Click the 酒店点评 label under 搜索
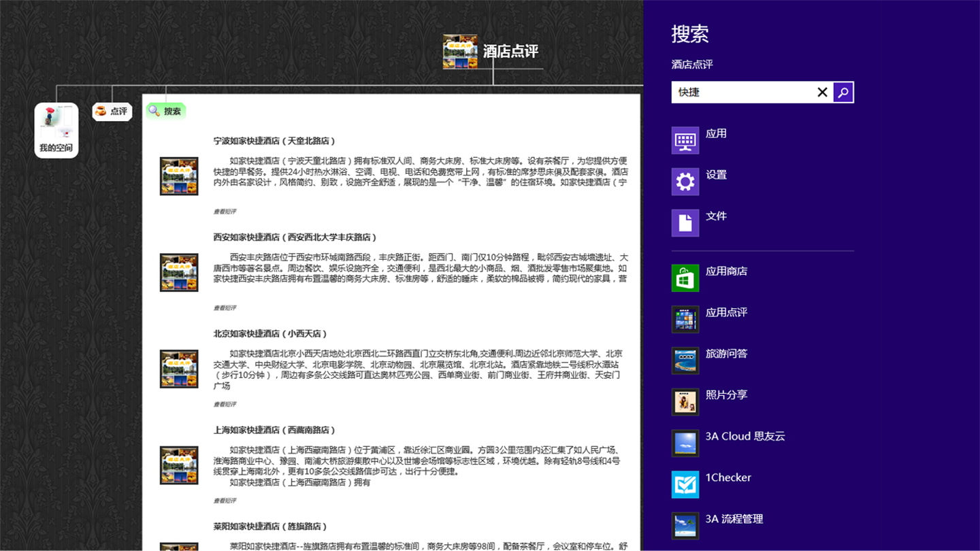This screenshot has height=551, width=980. point(692,65)
